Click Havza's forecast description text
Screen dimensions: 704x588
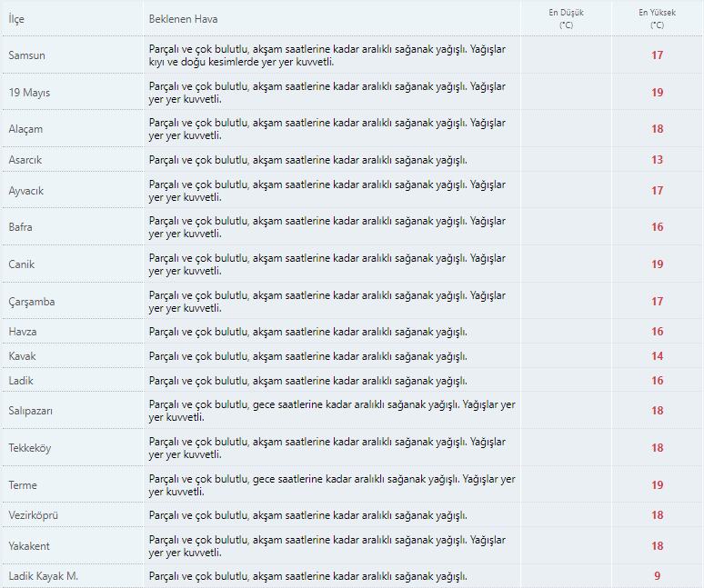tap(308, 332)
